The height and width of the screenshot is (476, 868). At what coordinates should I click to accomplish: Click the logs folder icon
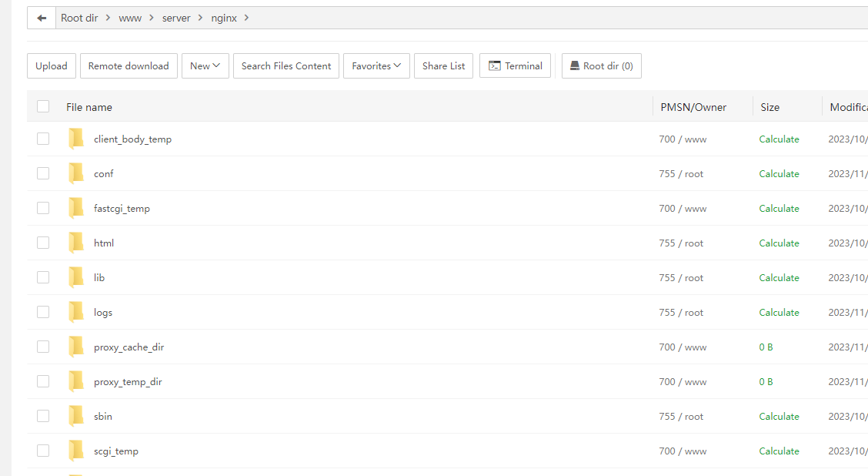76,312
